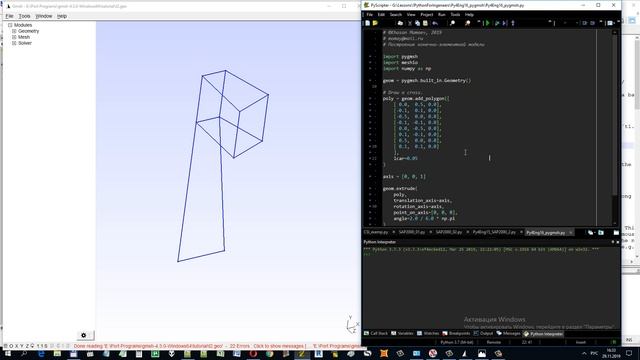Click the Gmsh error message to show messages
The width and height of the screenshot is (640, 360).
coord(190,346)
